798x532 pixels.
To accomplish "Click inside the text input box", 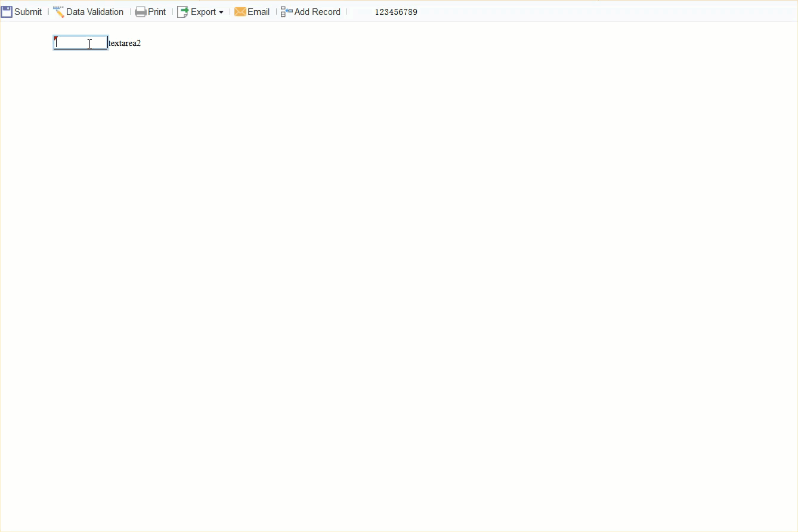I will tap(80, 42).
